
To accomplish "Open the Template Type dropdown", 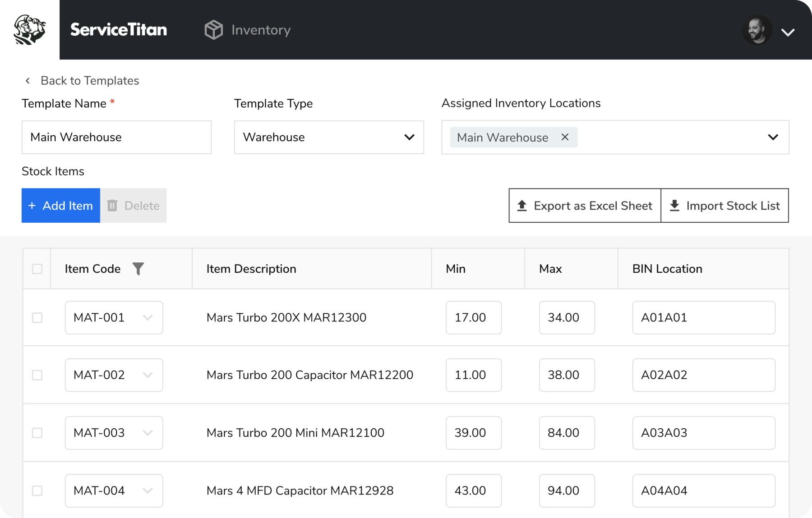I will point(410,137).
